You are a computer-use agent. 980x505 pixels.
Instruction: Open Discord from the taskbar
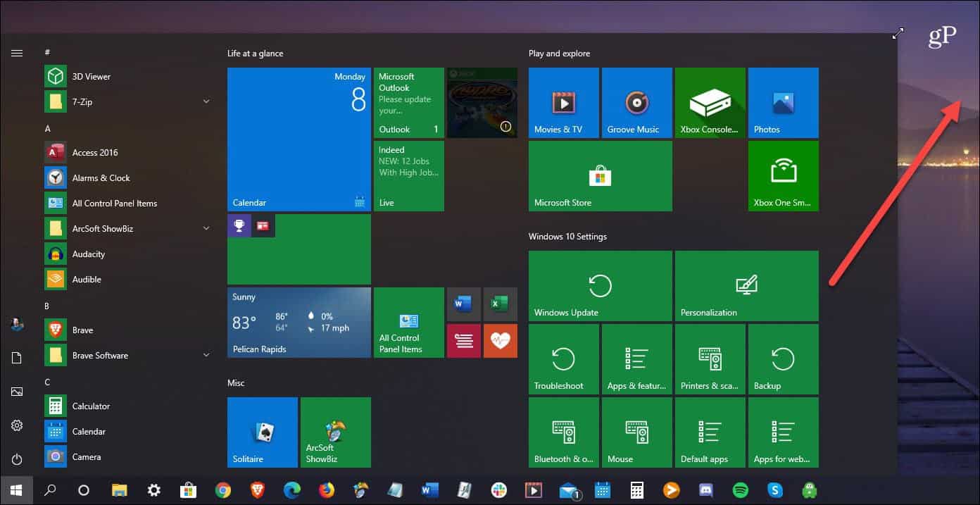(706, 490)
